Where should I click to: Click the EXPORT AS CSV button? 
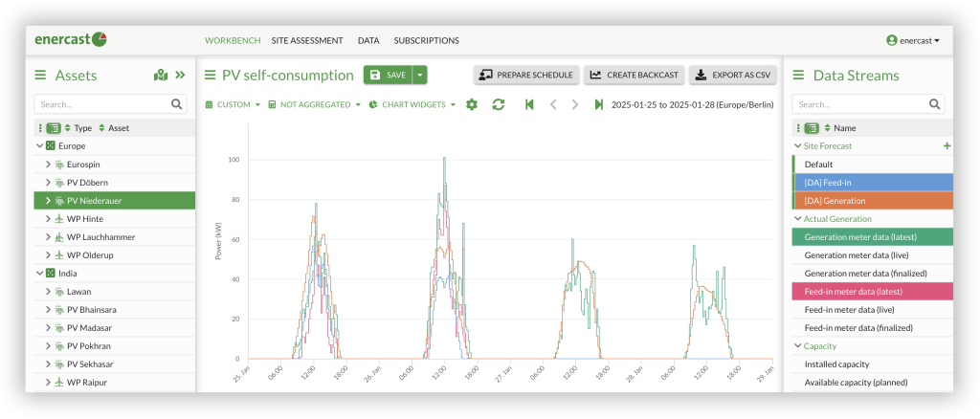click(733, 75)
